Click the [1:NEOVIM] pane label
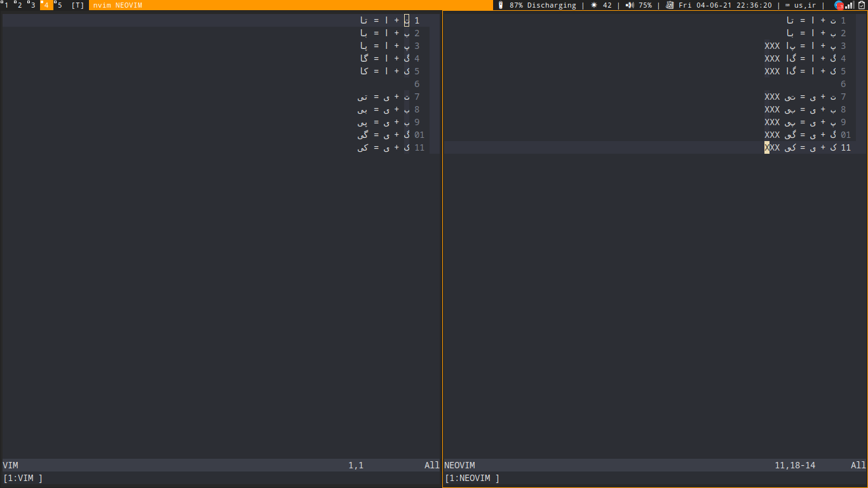Viewport: 868px width, 488px height. 470,478
